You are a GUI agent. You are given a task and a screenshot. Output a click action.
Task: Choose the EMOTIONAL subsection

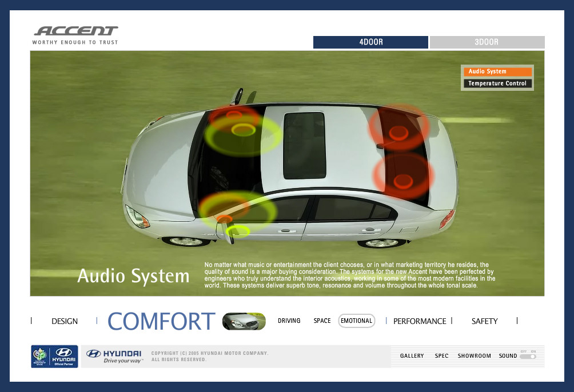point(357,321)
